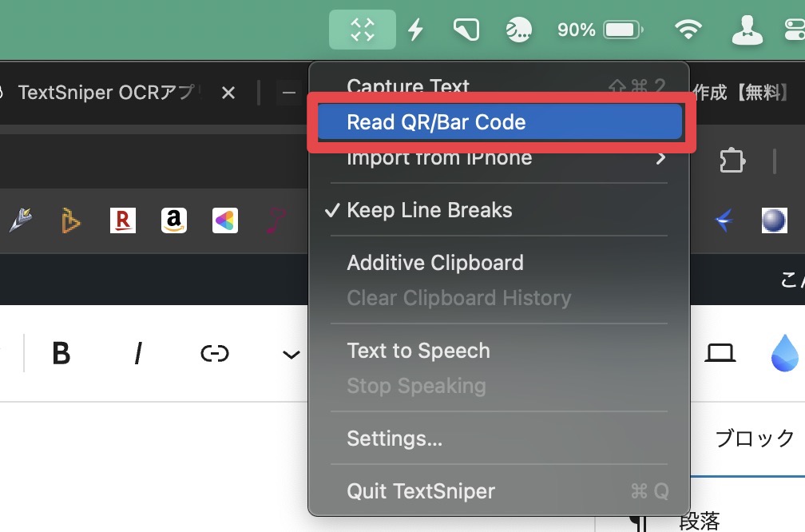
Task: Switch to the ブロック tab
Action: 755,438
